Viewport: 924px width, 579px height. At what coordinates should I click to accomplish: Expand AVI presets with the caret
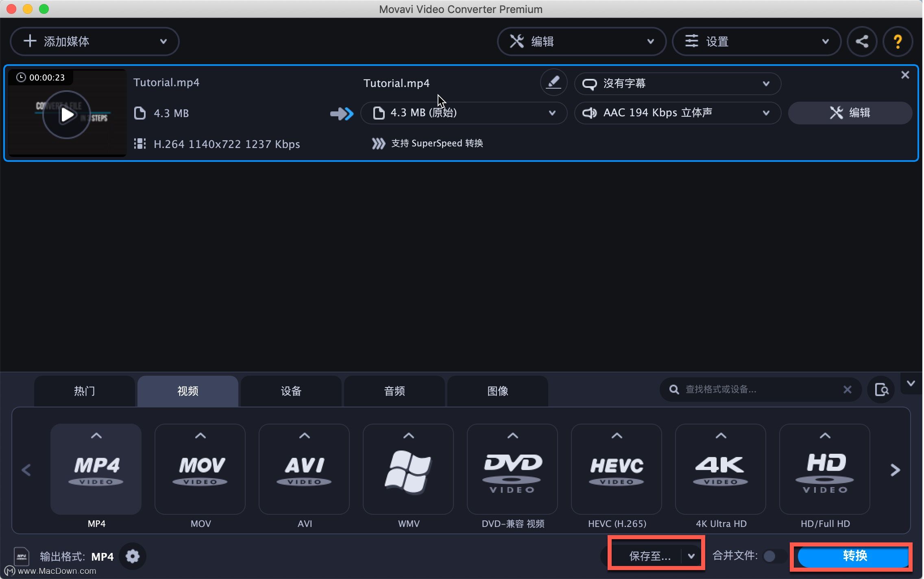pyautogui.click(x=305, y=435)
